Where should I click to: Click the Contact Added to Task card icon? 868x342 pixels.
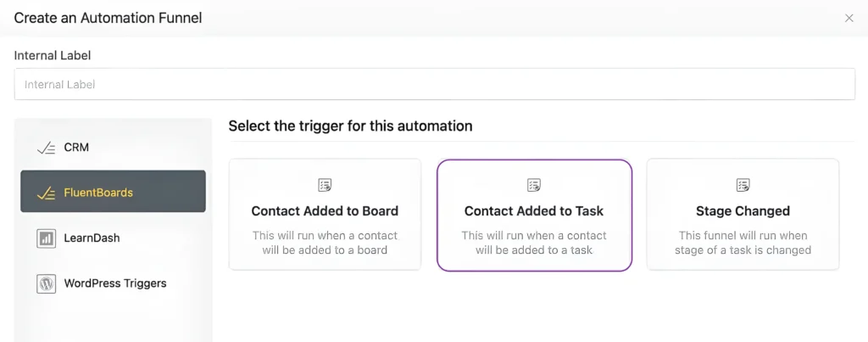tap(534, 184)
